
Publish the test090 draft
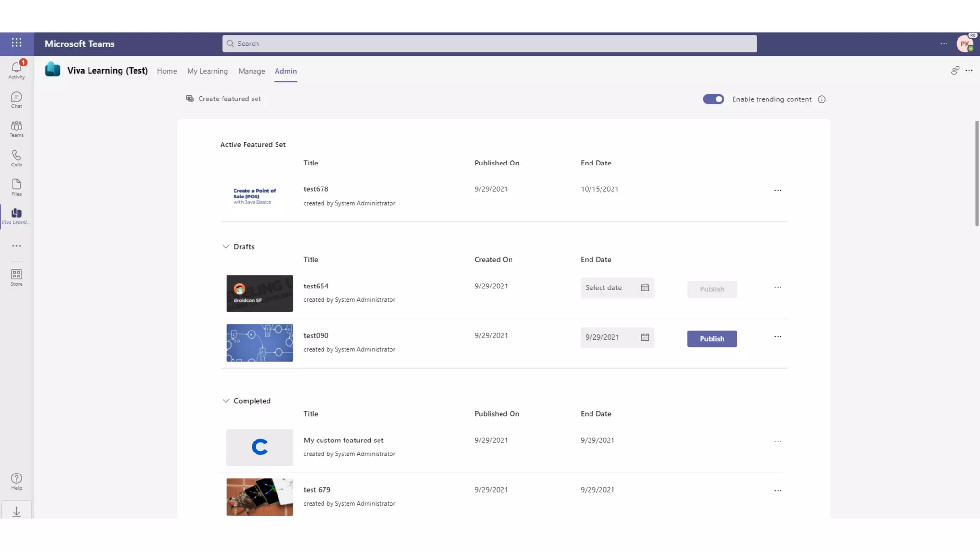click(712, 339)
